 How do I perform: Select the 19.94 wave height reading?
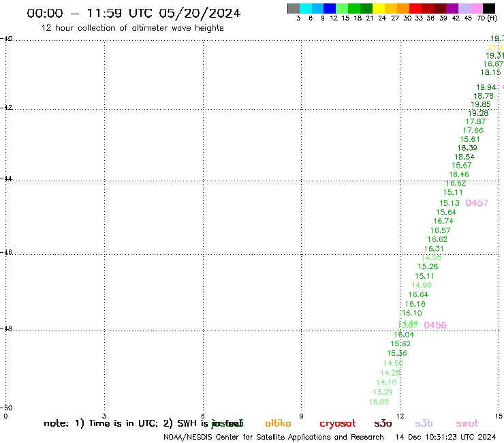click(486, 87)
